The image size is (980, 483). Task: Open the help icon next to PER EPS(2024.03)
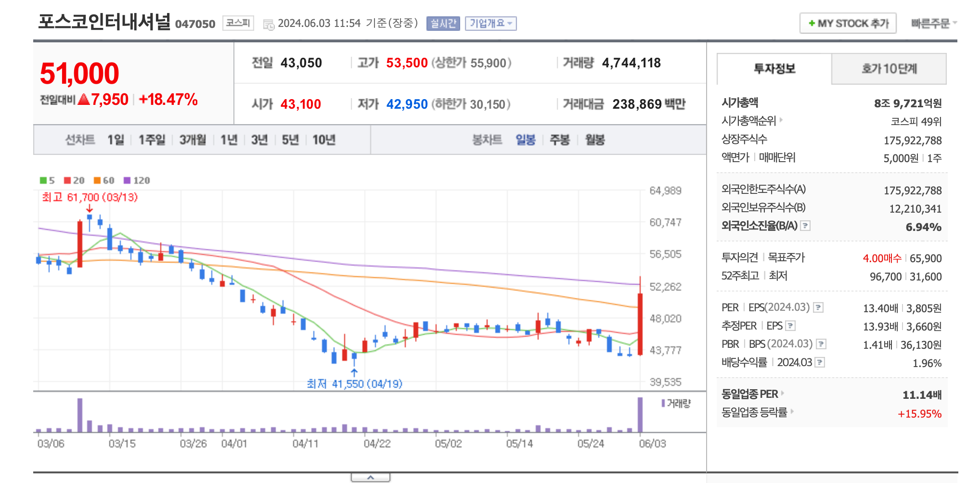(x=818, y=307)
